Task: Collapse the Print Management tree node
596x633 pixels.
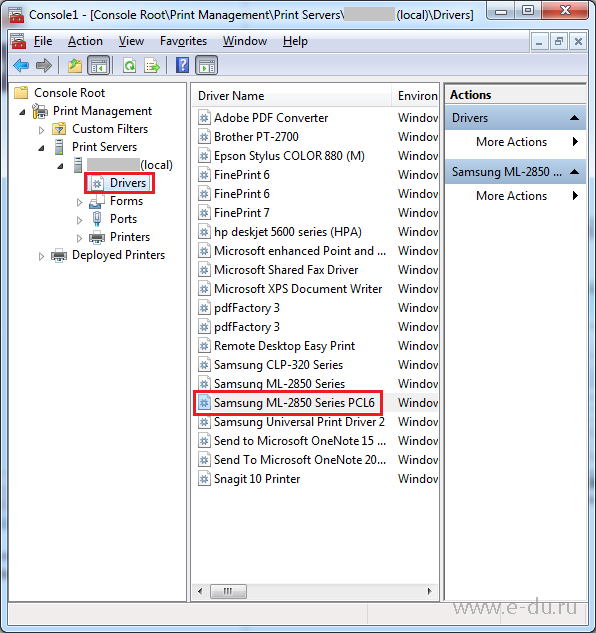Action: [23, 112]
